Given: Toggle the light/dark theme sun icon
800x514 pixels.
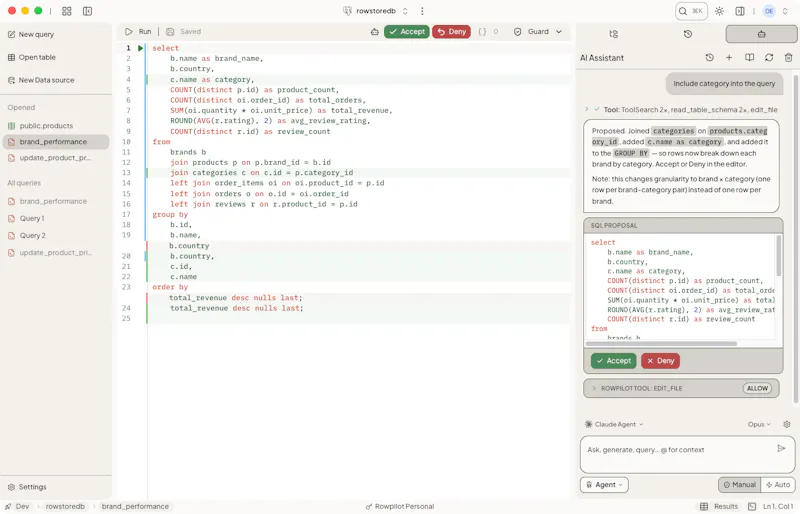Looking at the screenshot, I should (x=719, y=11).
